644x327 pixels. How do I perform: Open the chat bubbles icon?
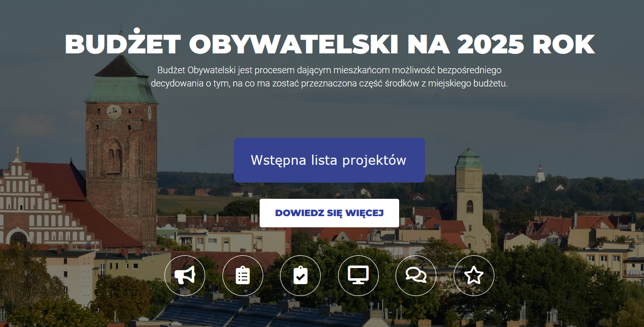tap(416, 276)
